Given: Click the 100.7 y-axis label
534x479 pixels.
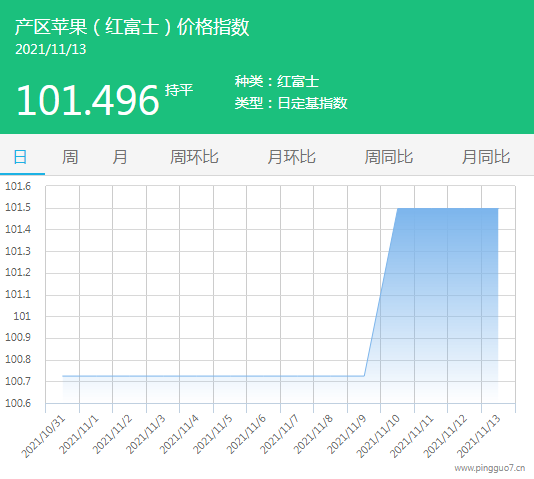Looking at the screenshot, I should (x=18, y=381).
